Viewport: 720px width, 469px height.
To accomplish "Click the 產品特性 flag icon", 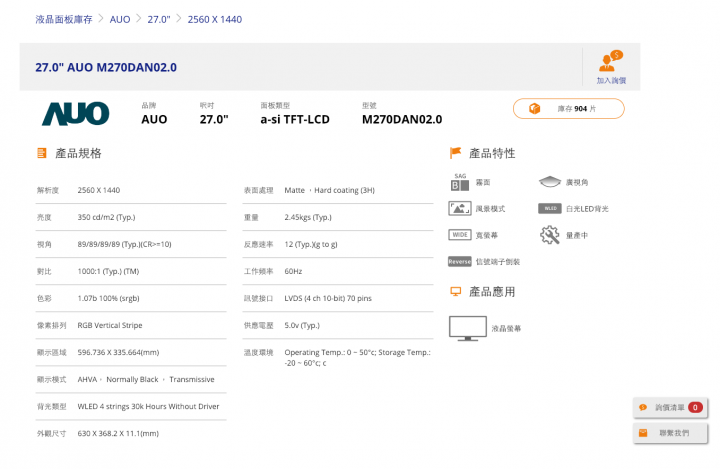I will [x=455, y=153].
